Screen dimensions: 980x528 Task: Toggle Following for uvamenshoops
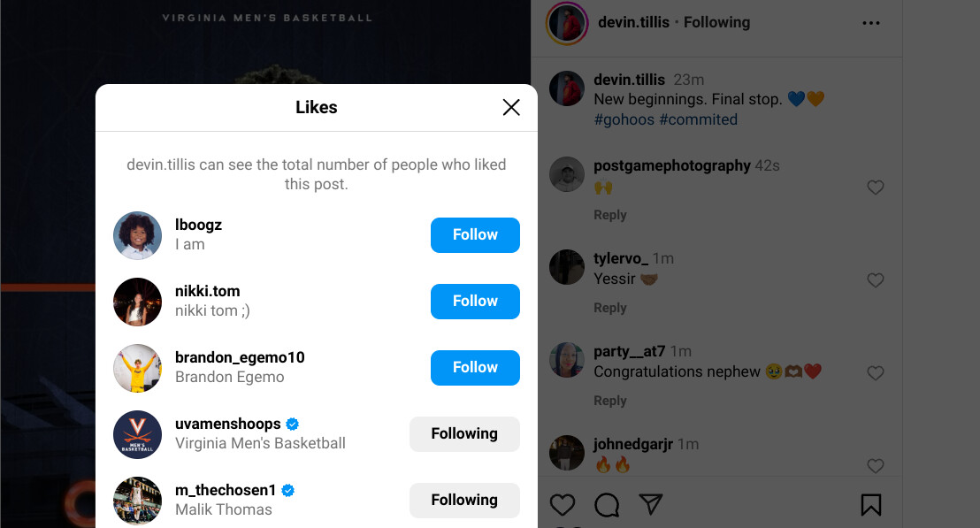click(464, 433)
